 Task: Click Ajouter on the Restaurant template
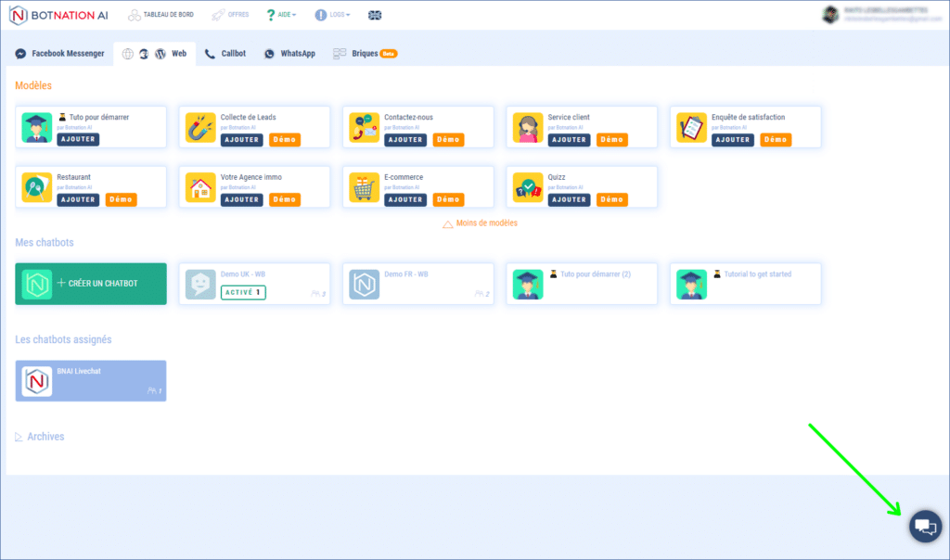coord(78,199)
